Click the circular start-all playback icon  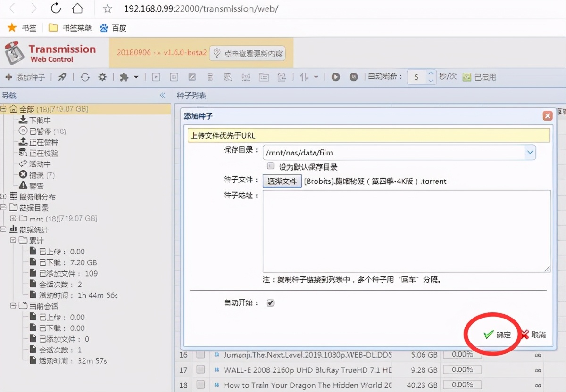tap(335, 77)
